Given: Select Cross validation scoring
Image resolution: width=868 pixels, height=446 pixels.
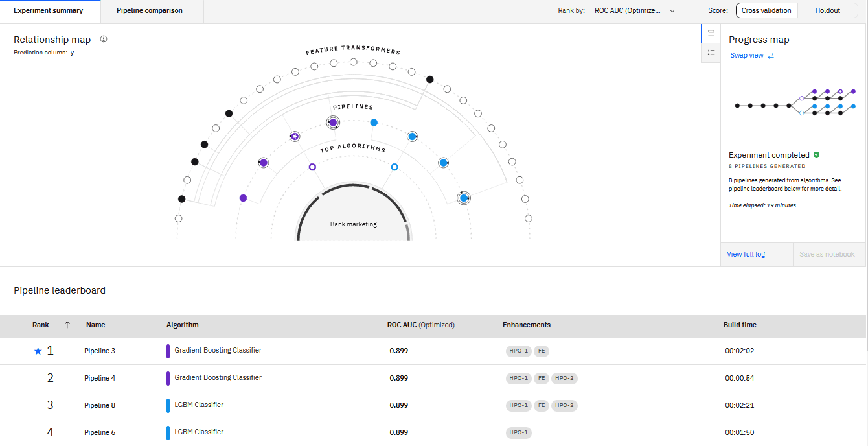Looking at the screenshot, I should tap(766, 10).
